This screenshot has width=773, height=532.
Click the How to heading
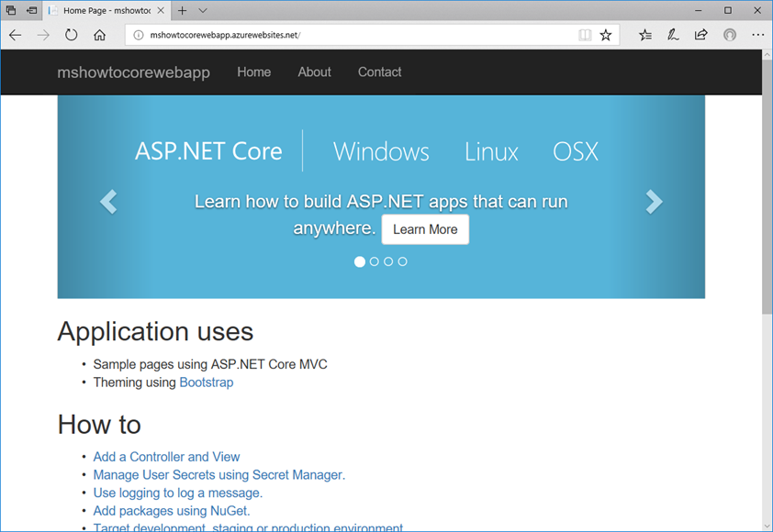tap(99, 424)
